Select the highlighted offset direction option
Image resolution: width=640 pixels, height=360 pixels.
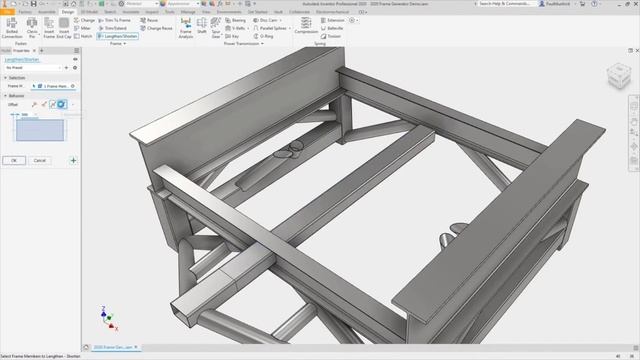(x=61, y=104)
